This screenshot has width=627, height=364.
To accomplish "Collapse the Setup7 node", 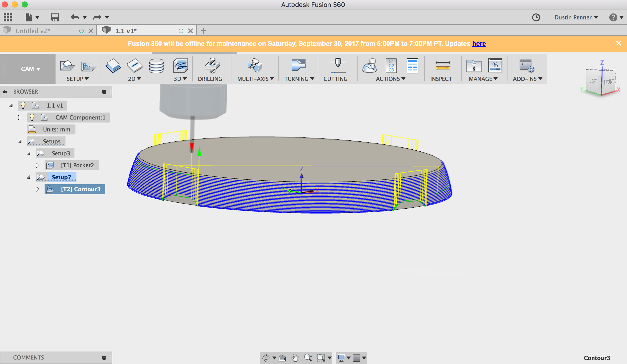I will coord(29,177).
